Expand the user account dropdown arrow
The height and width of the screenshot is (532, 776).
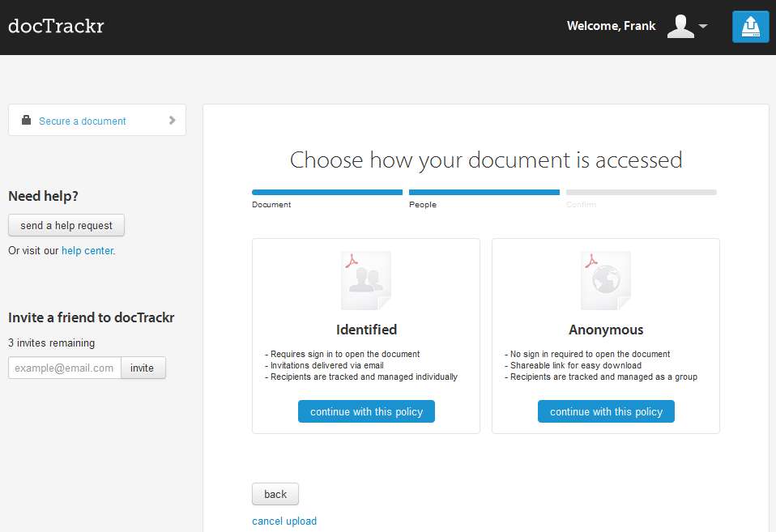(x=703, y=26)
